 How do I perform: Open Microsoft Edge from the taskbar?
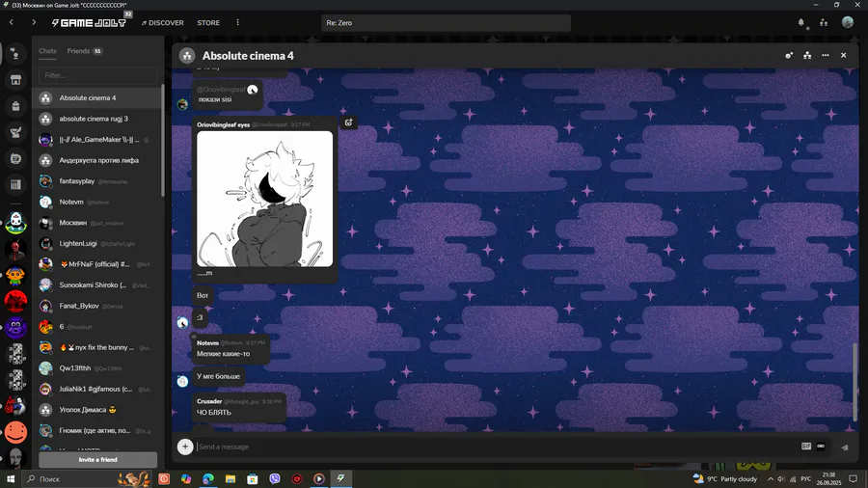pos(208,478)
